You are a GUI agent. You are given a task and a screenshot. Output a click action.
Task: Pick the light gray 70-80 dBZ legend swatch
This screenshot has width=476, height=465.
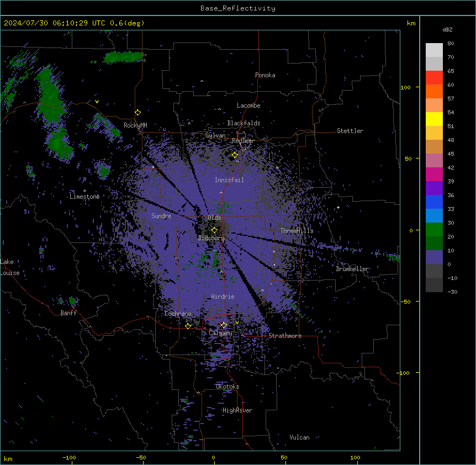point(434,50)
